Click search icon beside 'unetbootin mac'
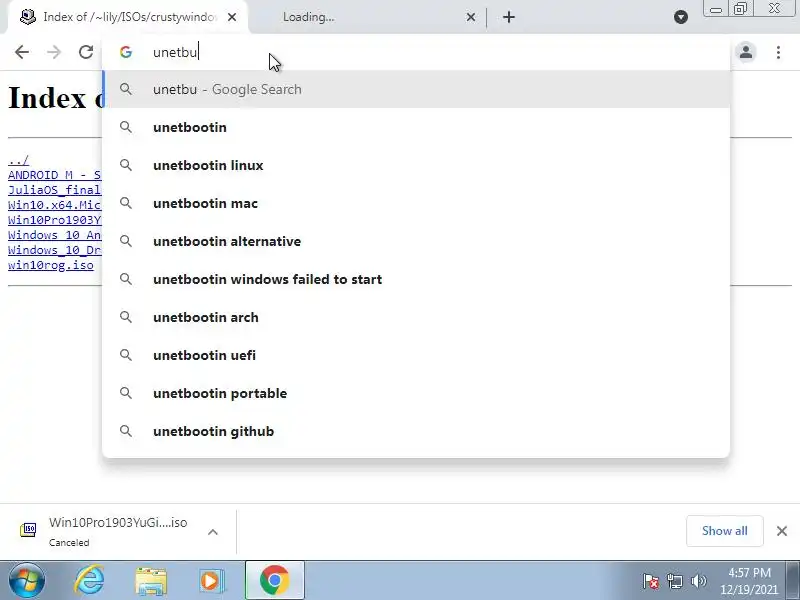The height and width of the screenshot is (600, 800). 126,203
